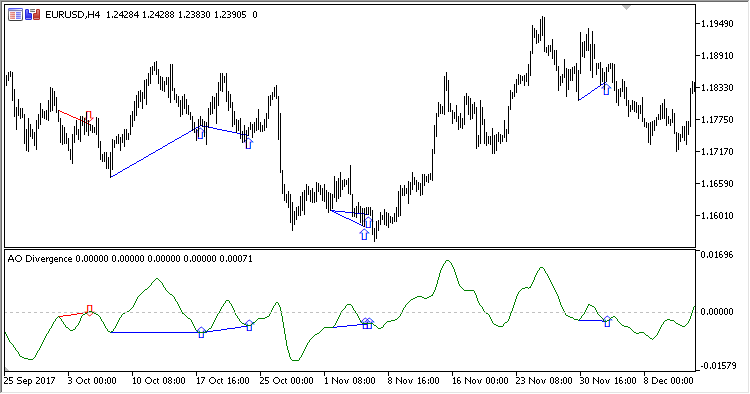This screenshot has height=394, width=750.
Task: Click the 8 Dec 00:00 time label
Action: [668, 381]
